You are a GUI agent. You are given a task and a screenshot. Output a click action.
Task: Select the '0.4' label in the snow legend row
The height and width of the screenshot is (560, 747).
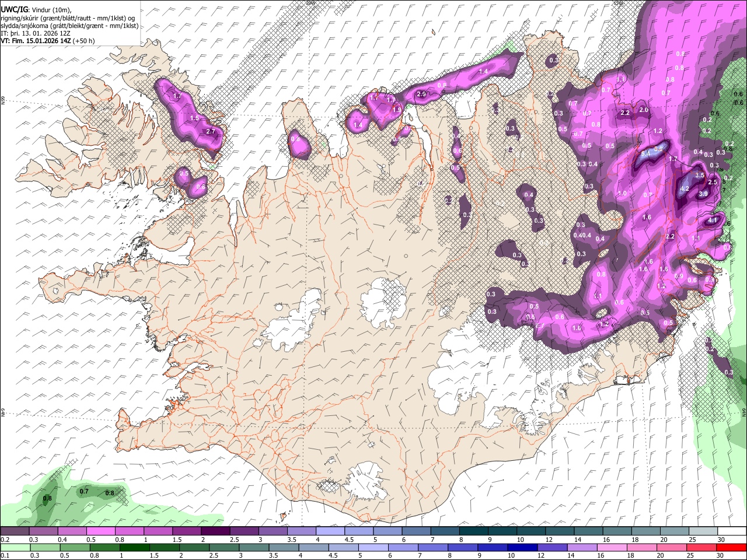pyautogui.click(x=63, y=540)
